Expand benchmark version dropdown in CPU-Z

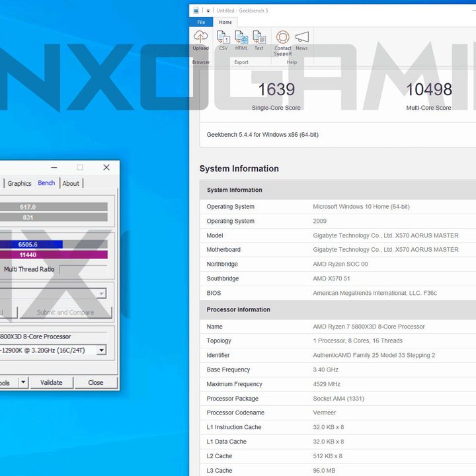101,294
